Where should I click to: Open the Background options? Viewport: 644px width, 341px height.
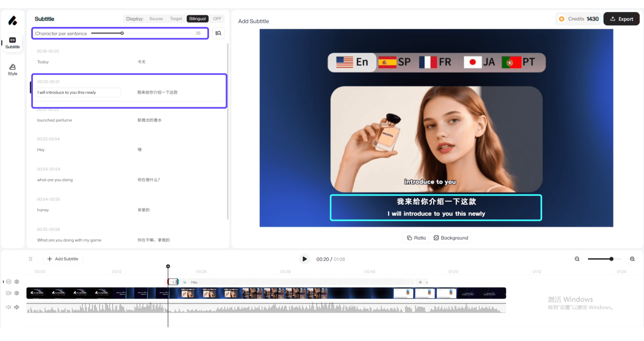(x=451, y=238)
